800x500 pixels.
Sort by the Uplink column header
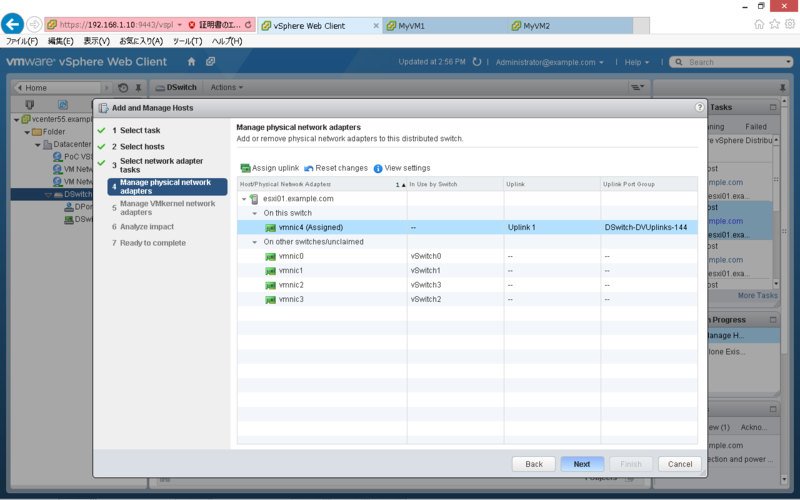[552, 184]
